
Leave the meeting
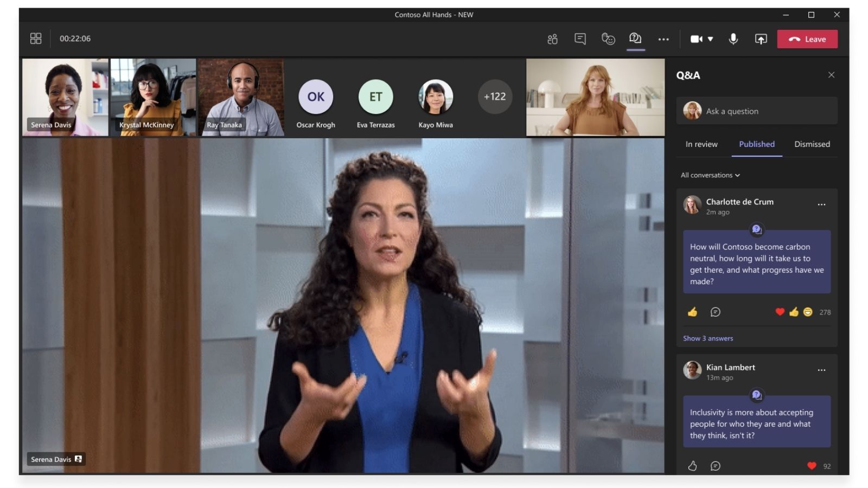point(807,39)
